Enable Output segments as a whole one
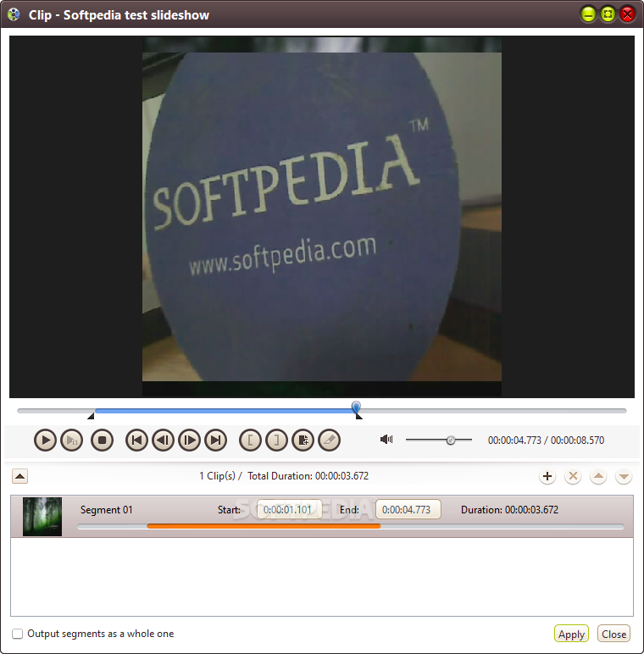This screenshot has height=654, width=644. [18, 634]
